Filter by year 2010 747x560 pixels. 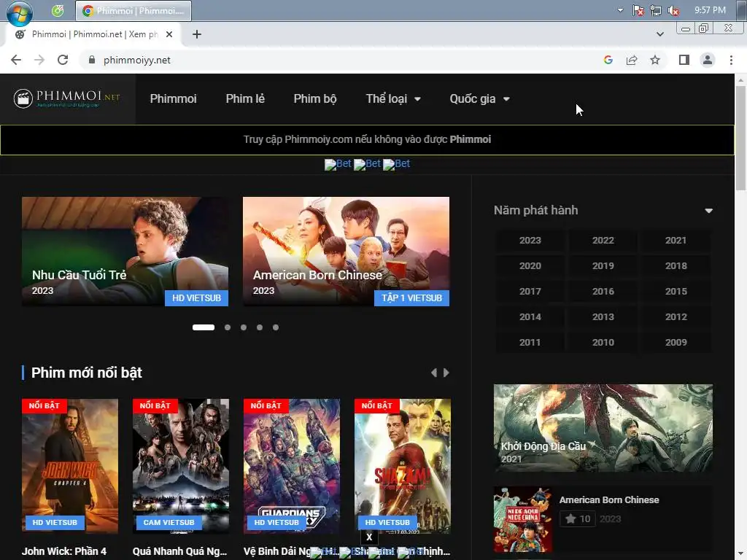603,343
